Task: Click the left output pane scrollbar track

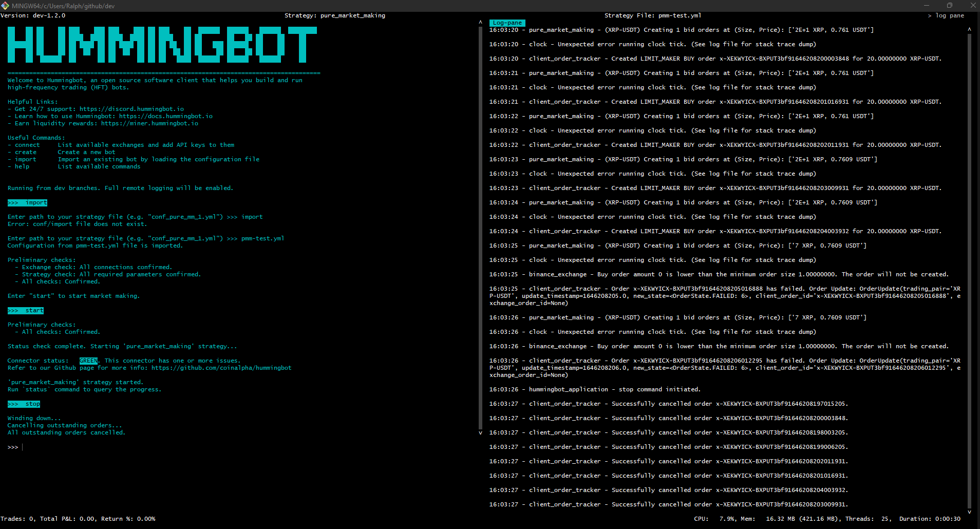Action: (480, 228)
